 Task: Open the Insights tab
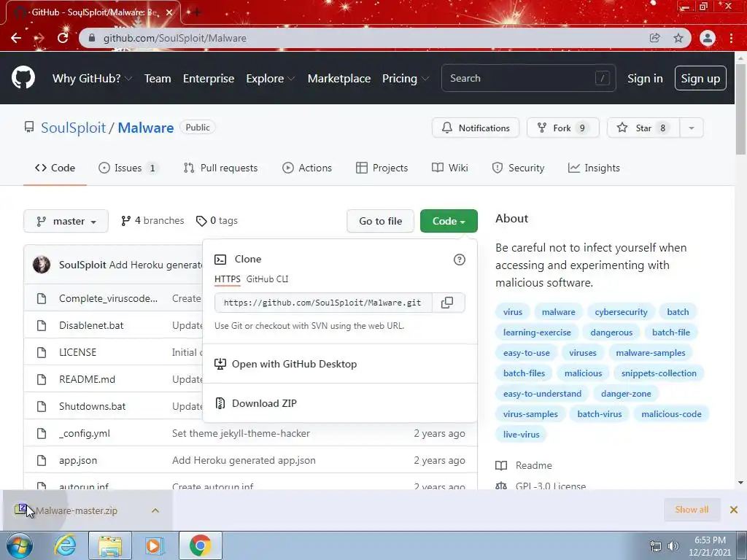point(594,168)
